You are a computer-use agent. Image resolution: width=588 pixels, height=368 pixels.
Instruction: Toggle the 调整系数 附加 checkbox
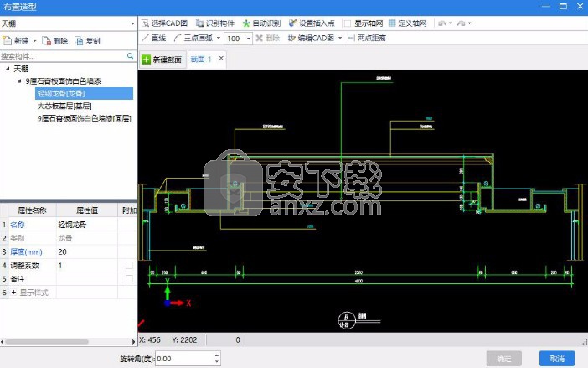pos(129,265)
